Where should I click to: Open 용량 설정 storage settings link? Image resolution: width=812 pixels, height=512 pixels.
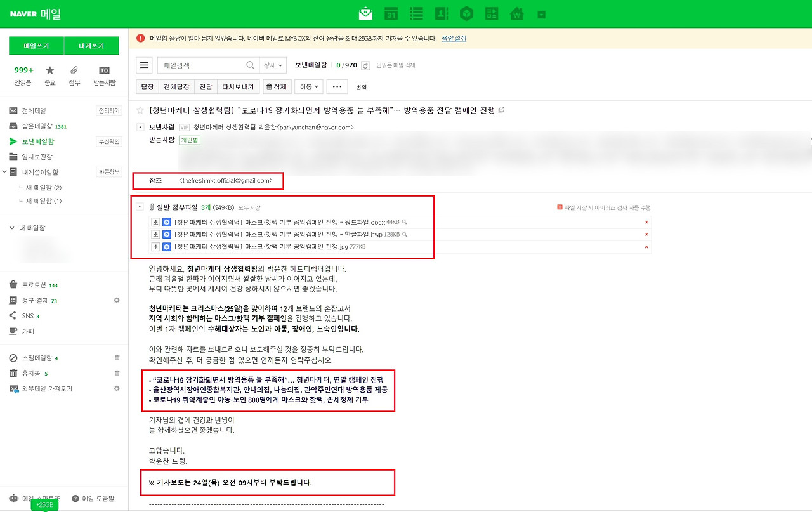453,38
